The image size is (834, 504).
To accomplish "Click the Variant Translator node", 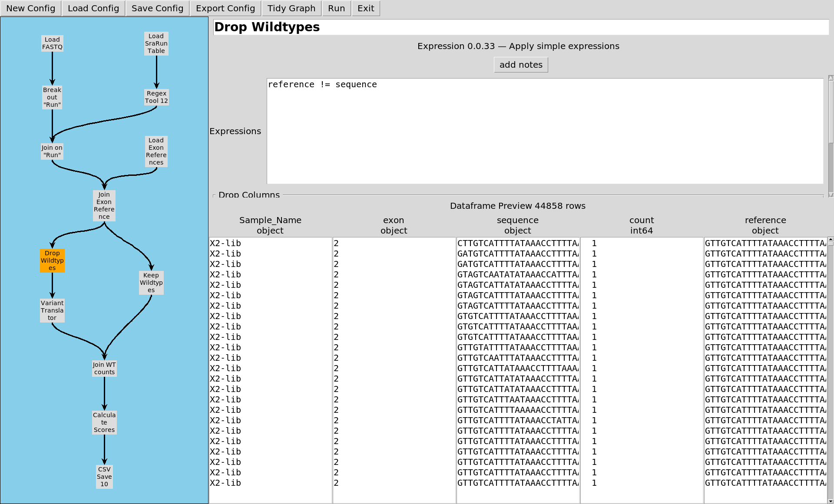I will tap(52, 310).
